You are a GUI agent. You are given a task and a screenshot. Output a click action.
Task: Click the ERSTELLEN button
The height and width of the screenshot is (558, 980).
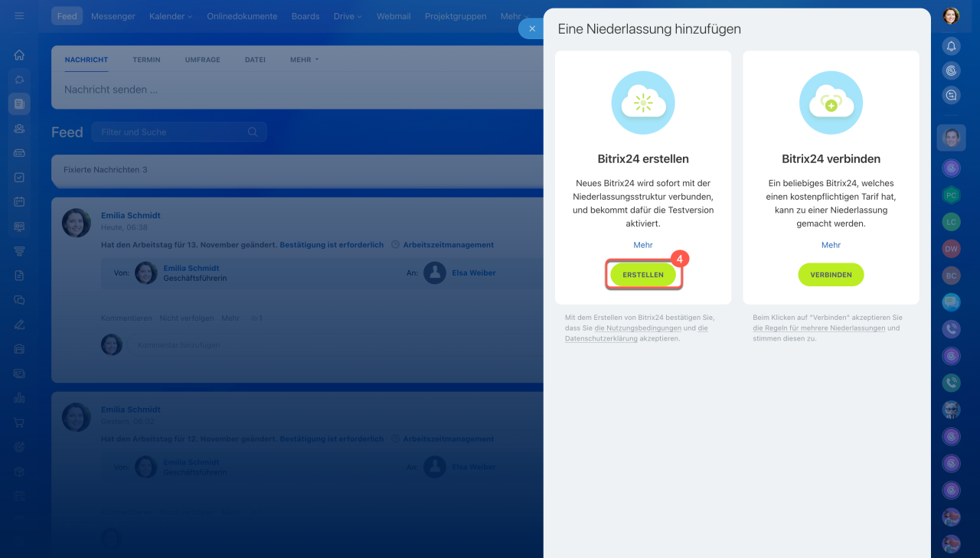[x=642, y=275]
